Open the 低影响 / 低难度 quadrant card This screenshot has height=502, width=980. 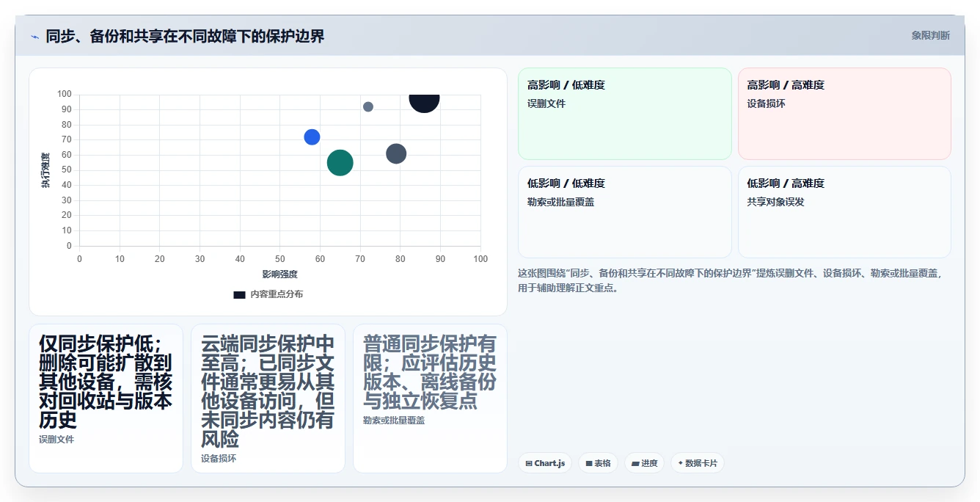[x=625, y=212]
